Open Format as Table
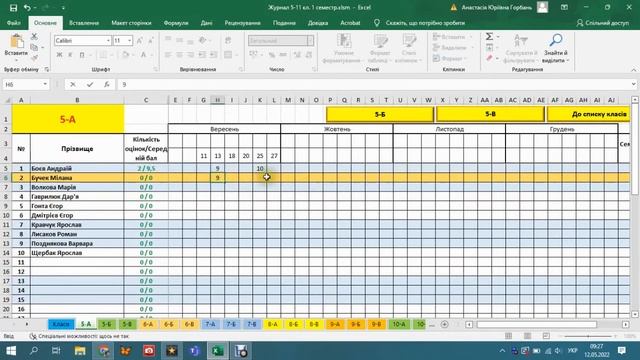 coord(380,48)
